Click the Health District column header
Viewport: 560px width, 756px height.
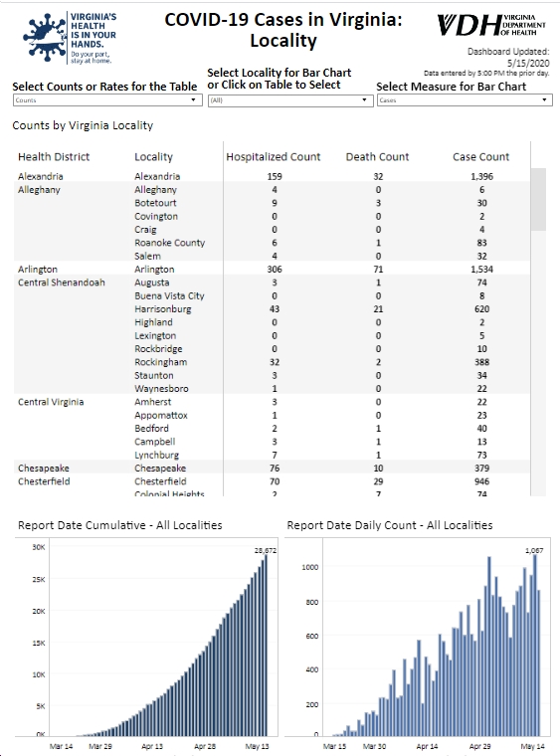pos(54,157)
